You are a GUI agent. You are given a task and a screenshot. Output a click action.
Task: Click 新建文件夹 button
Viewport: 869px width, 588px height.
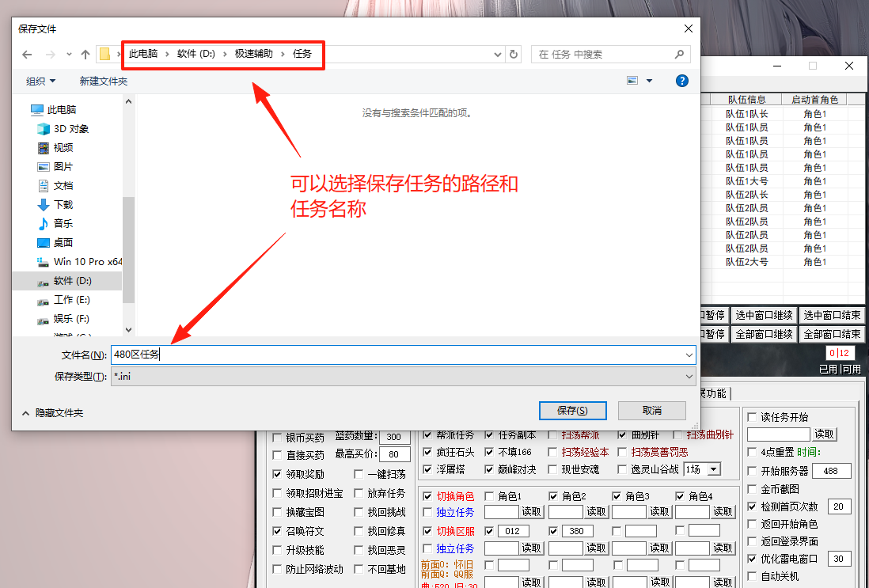[104, 81]
